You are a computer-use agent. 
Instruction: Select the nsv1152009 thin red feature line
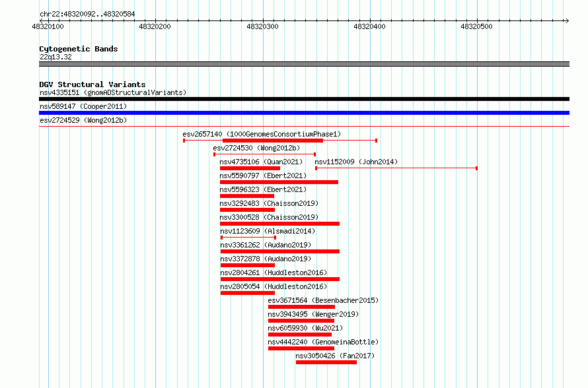pos(396,168)
